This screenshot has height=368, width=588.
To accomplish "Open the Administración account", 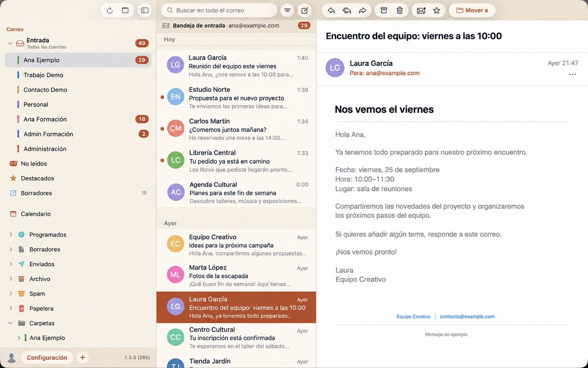I will [78, 149].
